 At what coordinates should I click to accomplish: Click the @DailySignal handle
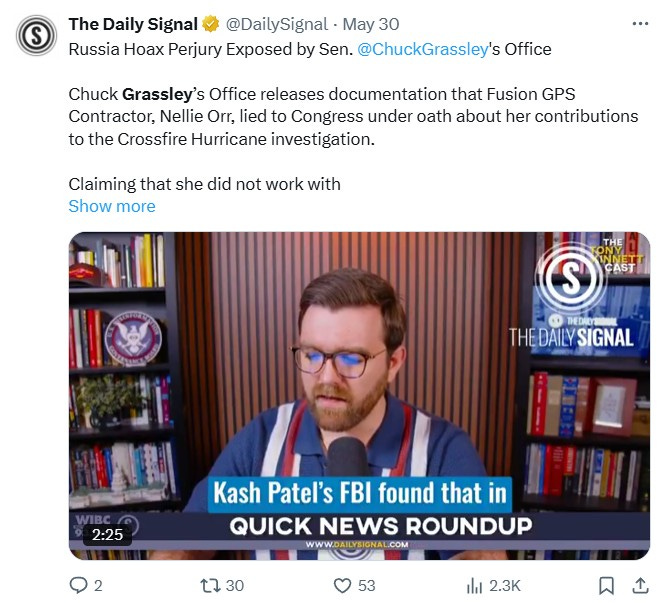click(x=276, y=24)
